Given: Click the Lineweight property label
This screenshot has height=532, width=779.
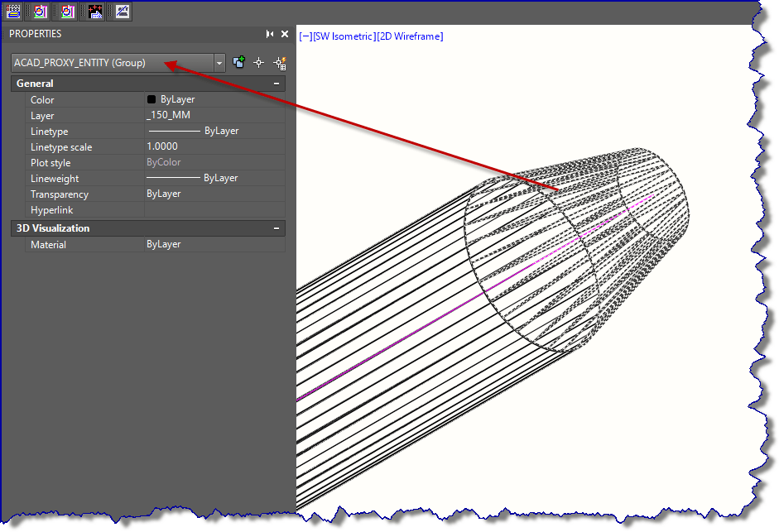Looking at the screenshot, I should (55, 179).
